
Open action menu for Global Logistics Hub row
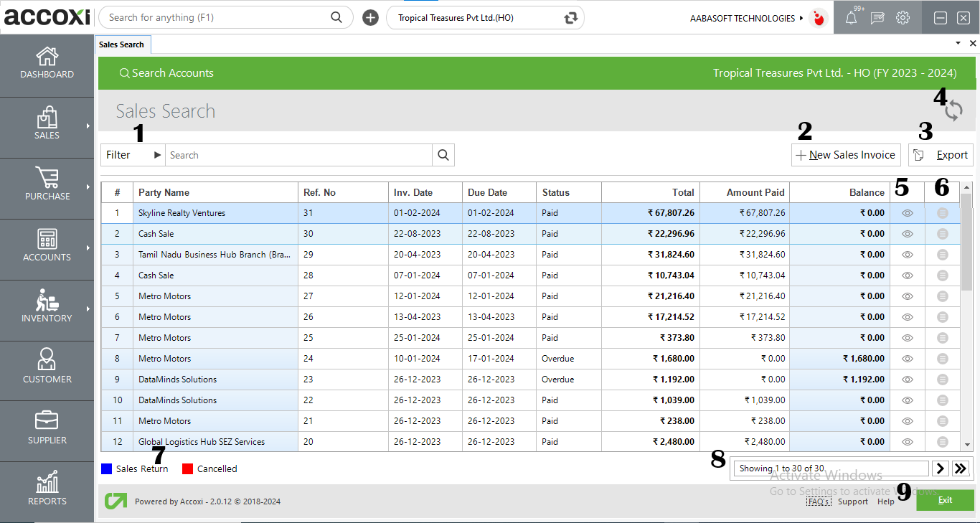943,442
